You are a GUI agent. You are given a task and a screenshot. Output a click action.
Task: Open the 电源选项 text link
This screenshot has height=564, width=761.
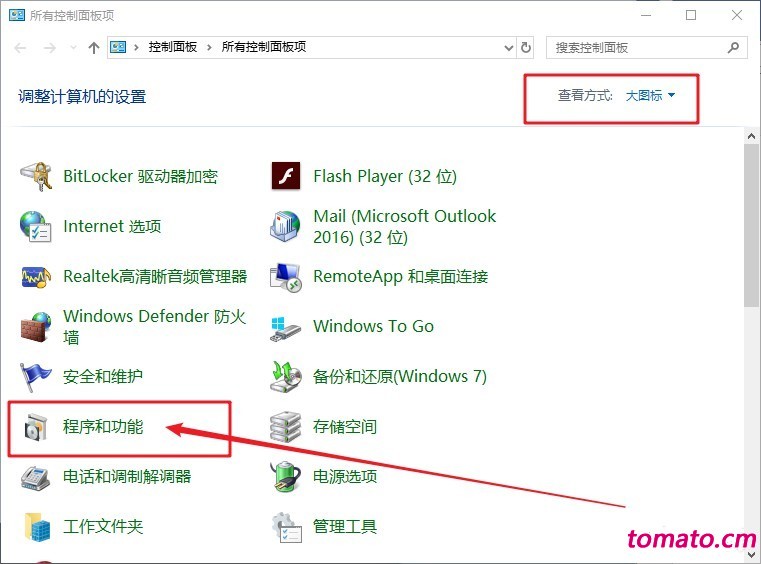click(x=345, y=476)
